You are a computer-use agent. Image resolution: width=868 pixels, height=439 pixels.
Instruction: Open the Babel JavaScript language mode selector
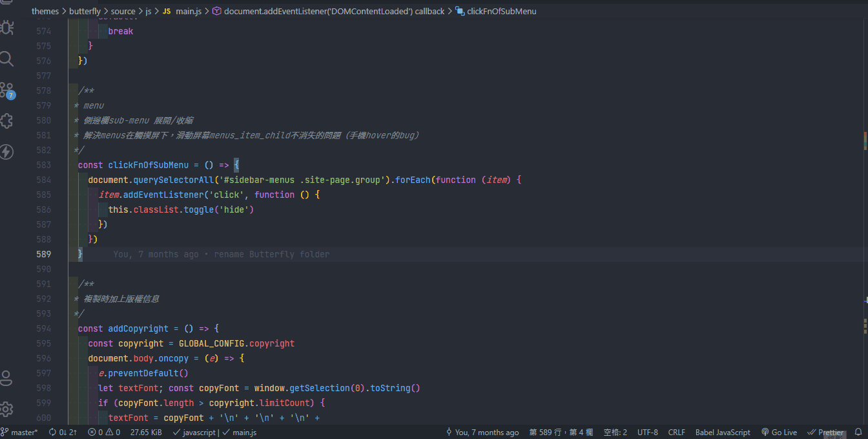pos(723,432)
